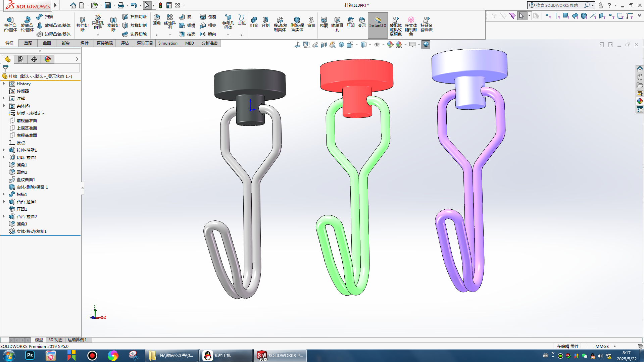The image size is (644, 362).
Task: Open the SOLIDWORKS menu arrow beside logo
Action: pyautogui.click(x=55, y=5)
